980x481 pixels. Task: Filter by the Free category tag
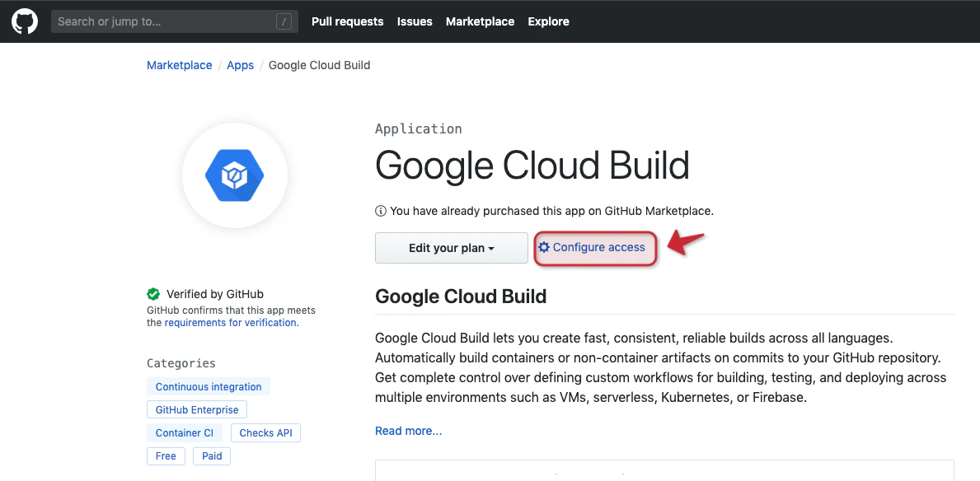[x=166, y=456]
